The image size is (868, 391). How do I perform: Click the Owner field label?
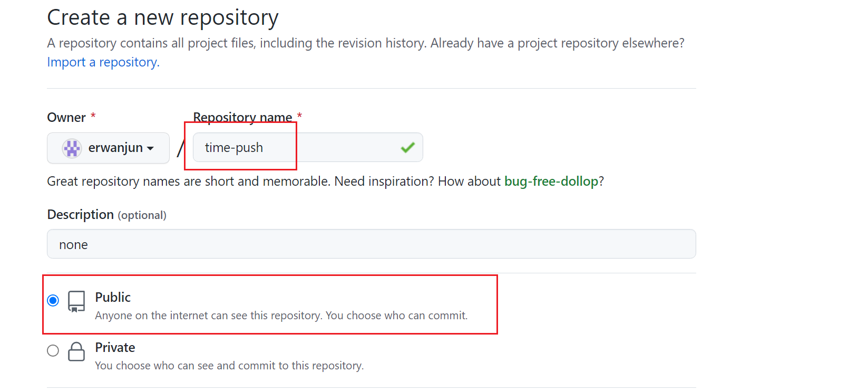pos(66,117)
